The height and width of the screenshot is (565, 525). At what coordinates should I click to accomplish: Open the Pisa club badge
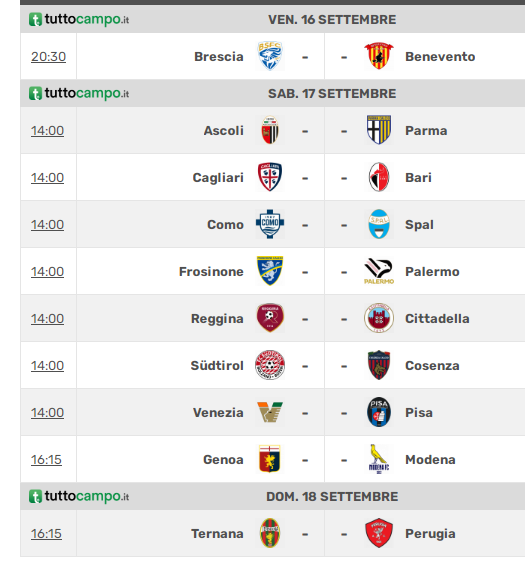(379, 412)
